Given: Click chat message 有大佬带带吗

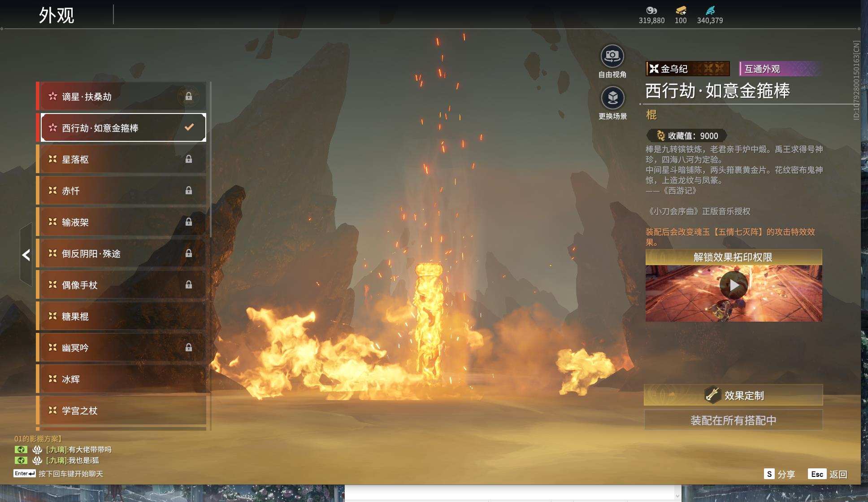Looking at the screenshot, I should coord(90,450).
